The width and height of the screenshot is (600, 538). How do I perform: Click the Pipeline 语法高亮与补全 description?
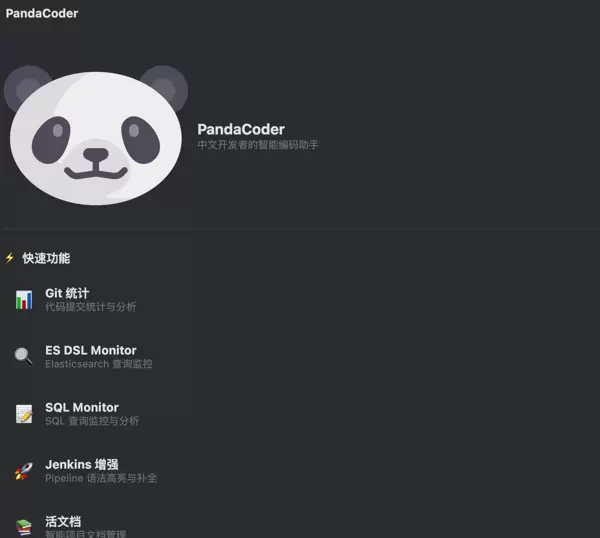click(x=101, y=478)
